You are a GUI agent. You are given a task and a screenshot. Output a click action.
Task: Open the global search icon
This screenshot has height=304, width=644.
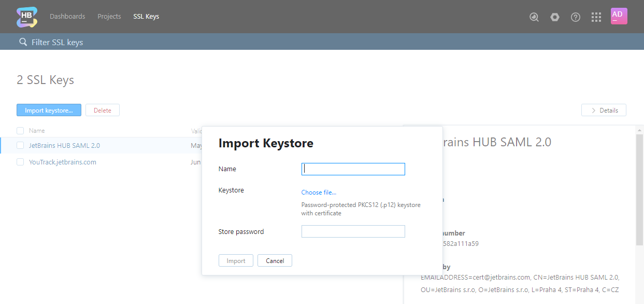click(534, 17)
